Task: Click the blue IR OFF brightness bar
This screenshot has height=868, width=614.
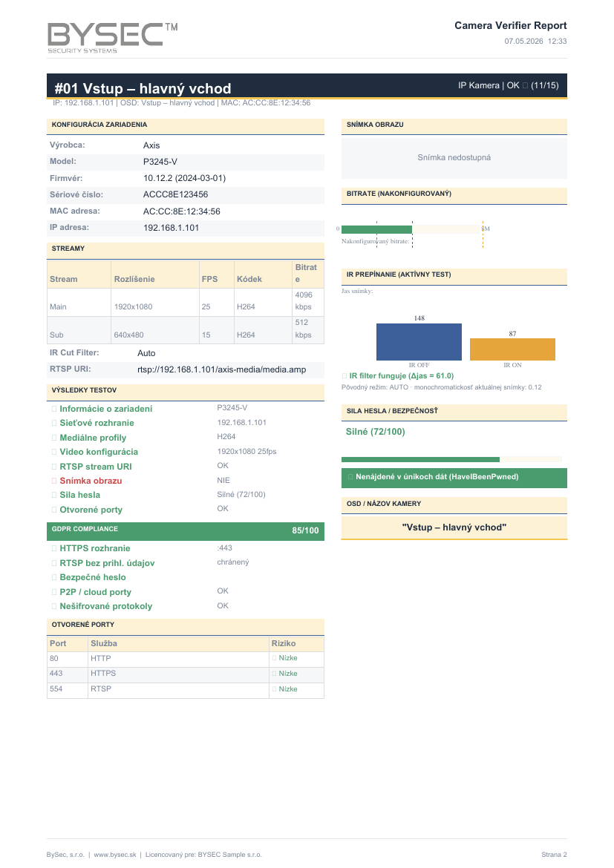Action: pos(419,342)
